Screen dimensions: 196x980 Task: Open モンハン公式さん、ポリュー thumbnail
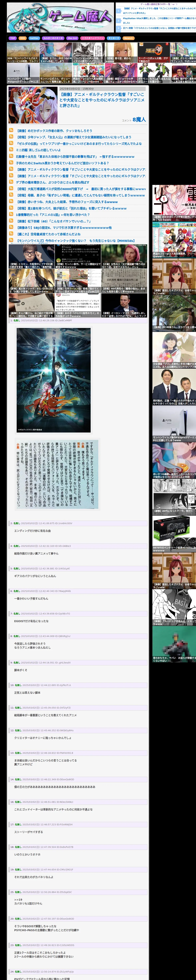[56, 73]
